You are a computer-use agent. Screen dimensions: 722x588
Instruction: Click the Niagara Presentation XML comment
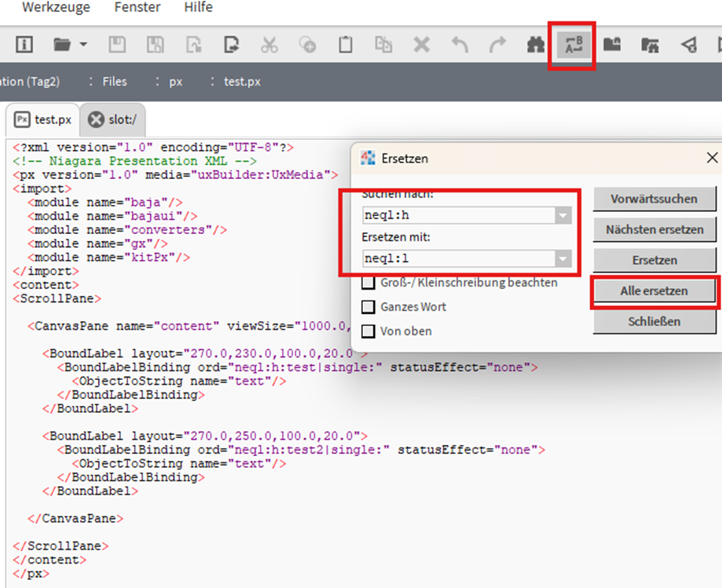pos(134,161)
